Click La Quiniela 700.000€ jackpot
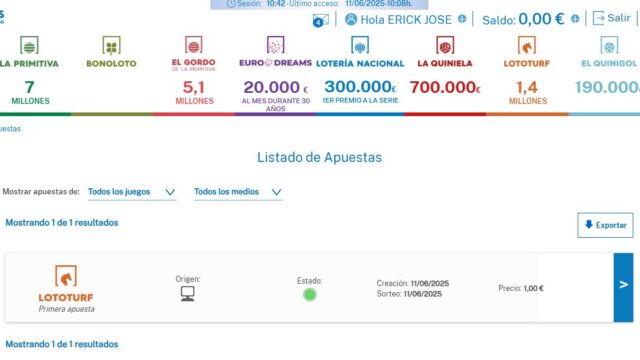Viewport: 640px width, 360px height. click(445, 87)
